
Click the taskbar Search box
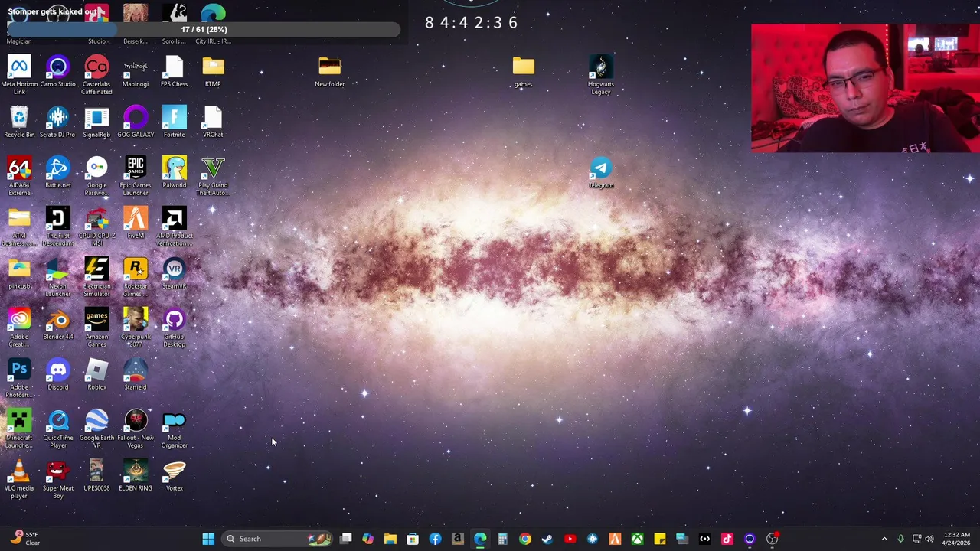click(278, 539)
